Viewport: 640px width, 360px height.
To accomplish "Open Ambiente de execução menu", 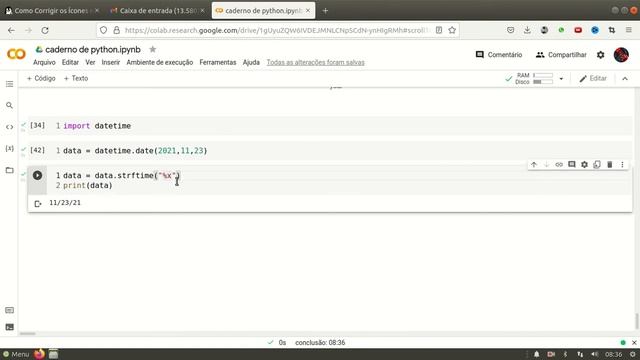I will (160, 62).
